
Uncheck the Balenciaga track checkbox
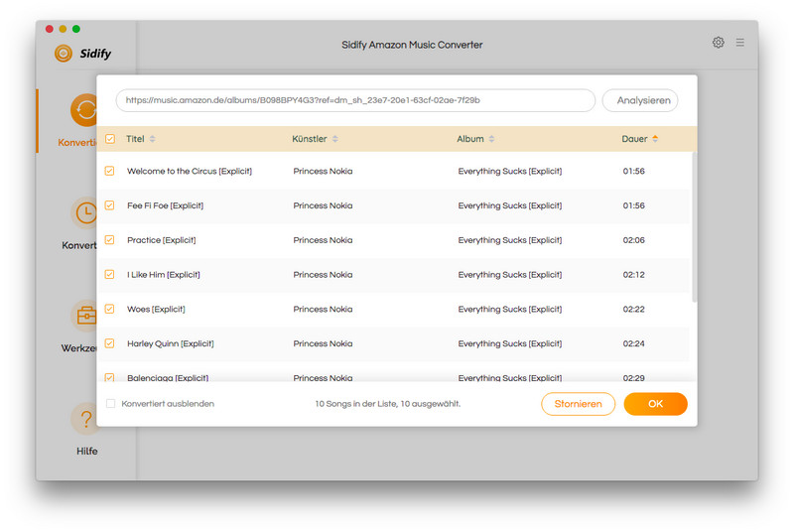pyautogui.click(x=109, y=377)
